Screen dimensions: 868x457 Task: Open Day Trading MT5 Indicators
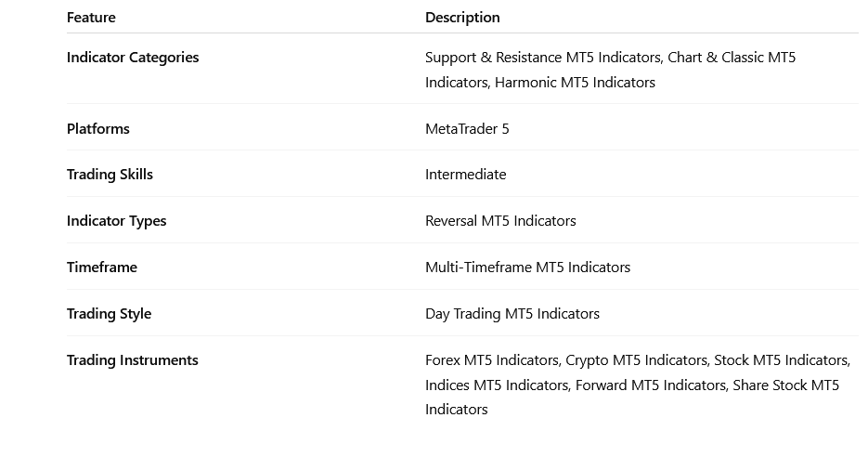(512, 314)
